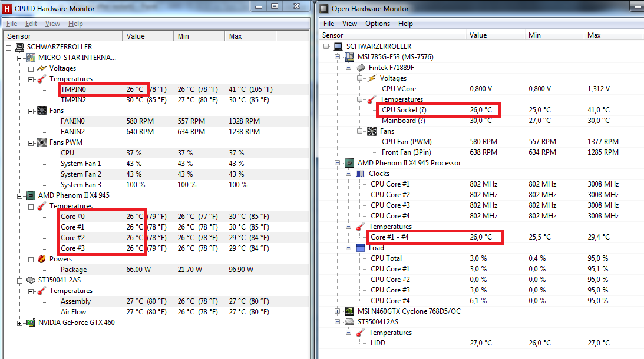The image size is (644, 359).
Task: Select the MICRO-STAR INTERNA... motherboard icon
Action: [31, 58]
